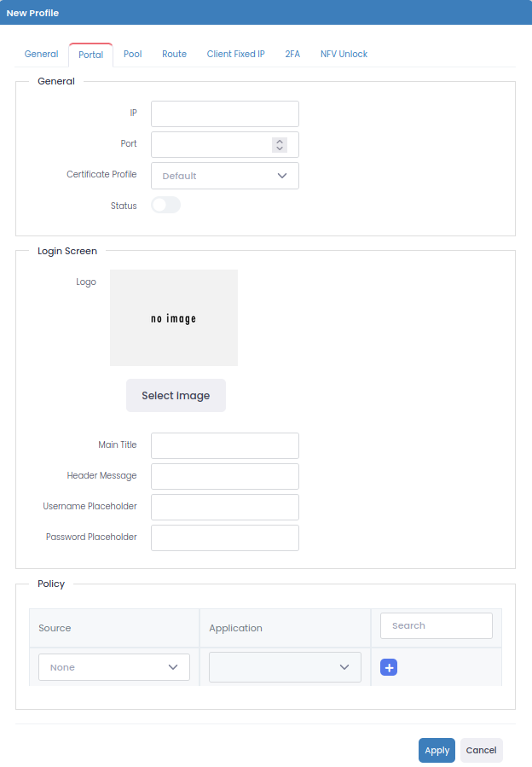
Task: Open the 2FA tab
Action: [x=292, y=54]
